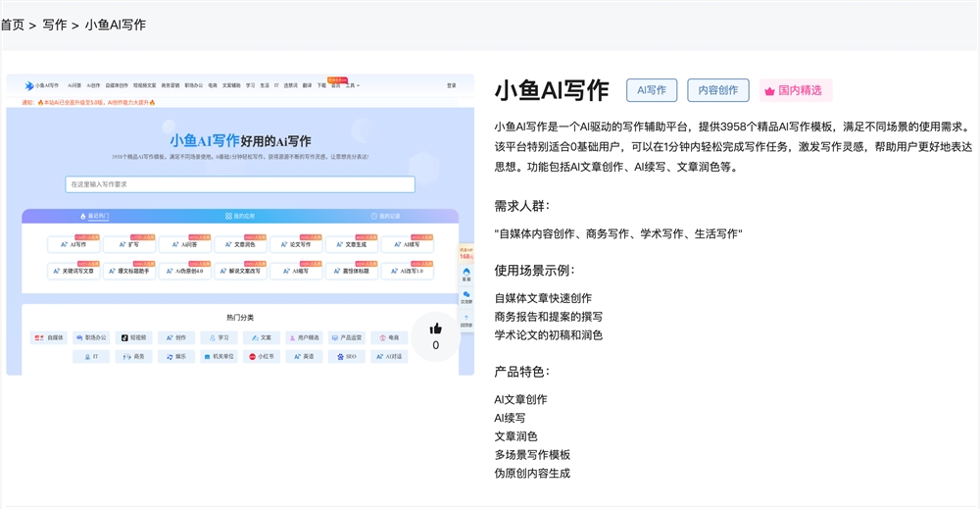The width and height of the screenshot is (980, 509).
Task: Click the 小红书 category chip in preview
Action: [x=262, y=356]
